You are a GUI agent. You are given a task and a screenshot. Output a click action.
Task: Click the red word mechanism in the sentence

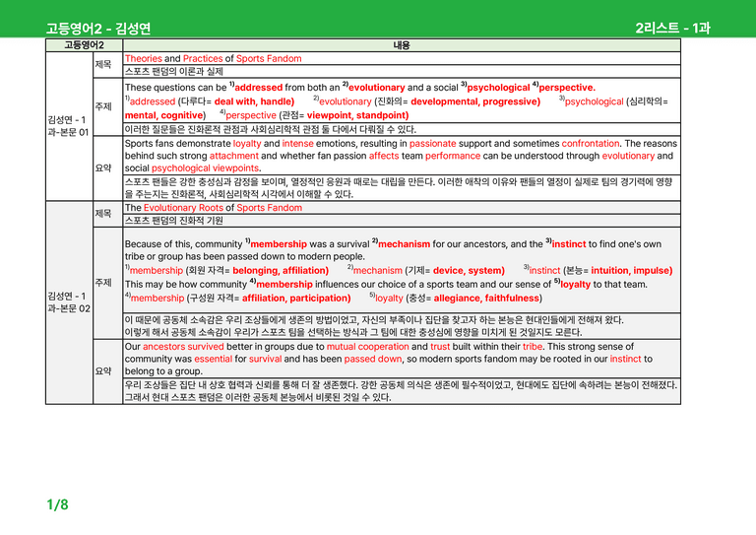(404, 244)
